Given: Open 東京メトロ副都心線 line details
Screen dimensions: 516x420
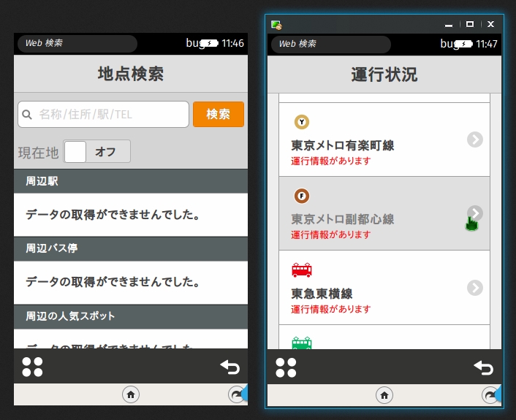Looking at the screenshot, I should [x=384, y=213].
